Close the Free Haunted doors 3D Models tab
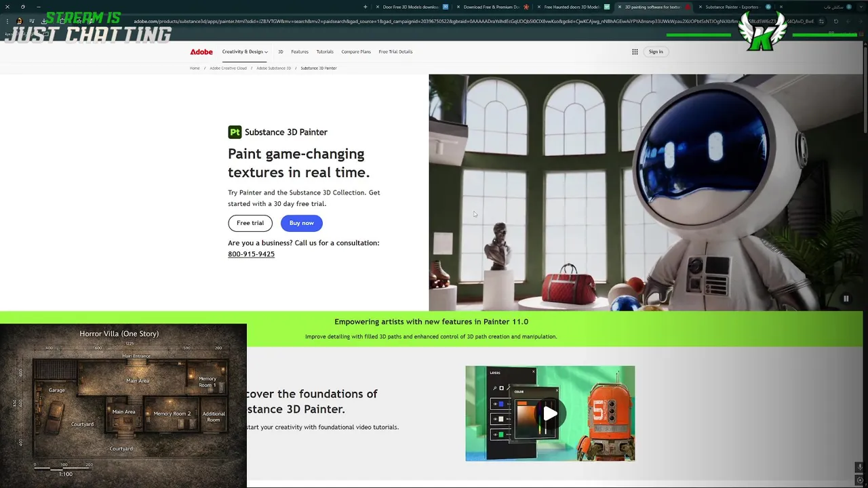 [539, 7]
